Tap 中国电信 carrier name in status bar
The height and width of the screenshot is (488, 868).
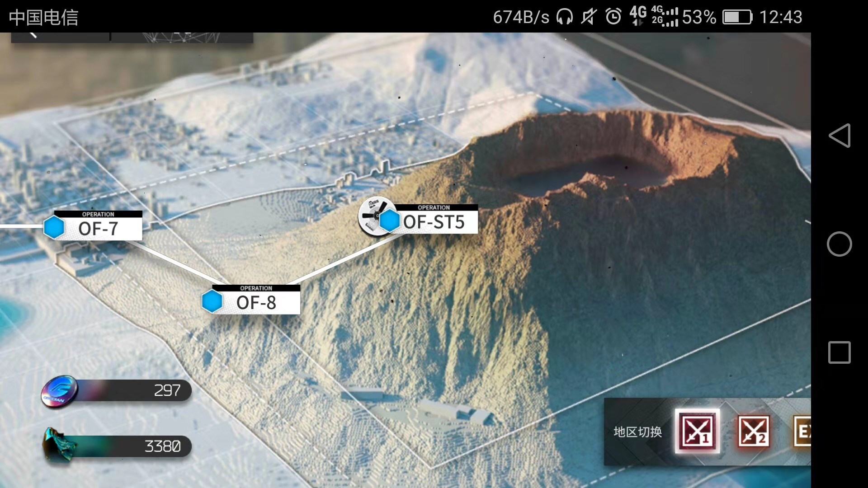(43, 17)
